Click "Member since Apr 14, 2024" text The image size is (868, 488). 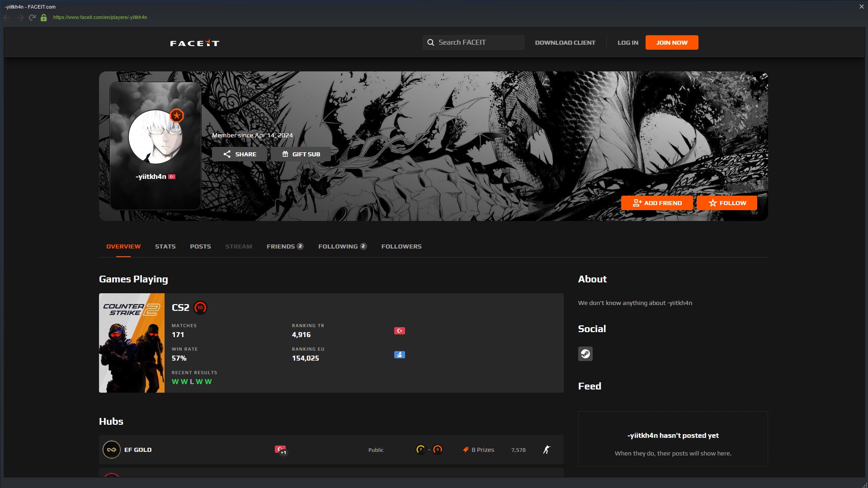coord(252,135)
